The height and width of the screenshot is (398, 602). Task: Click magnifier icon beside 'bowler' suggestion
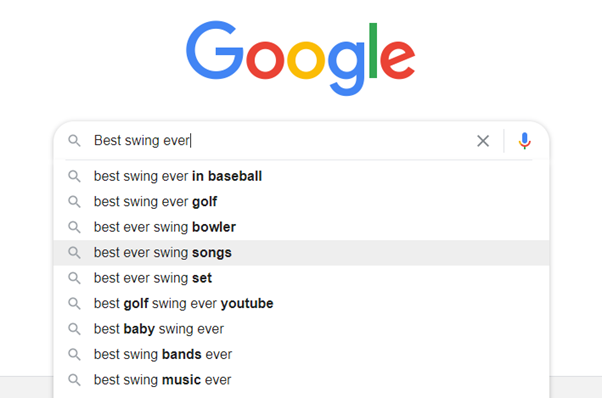pos(74,227)
